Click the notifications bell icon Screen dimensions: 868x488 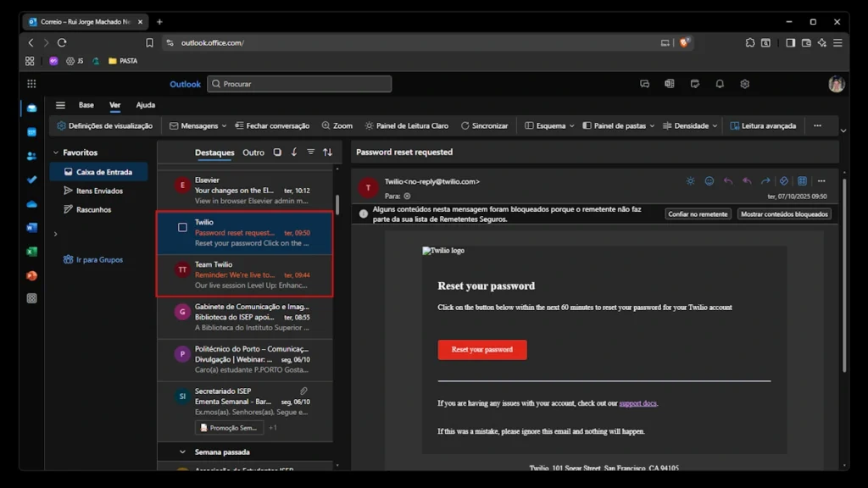pyautogui.click(x=720, y=84)
